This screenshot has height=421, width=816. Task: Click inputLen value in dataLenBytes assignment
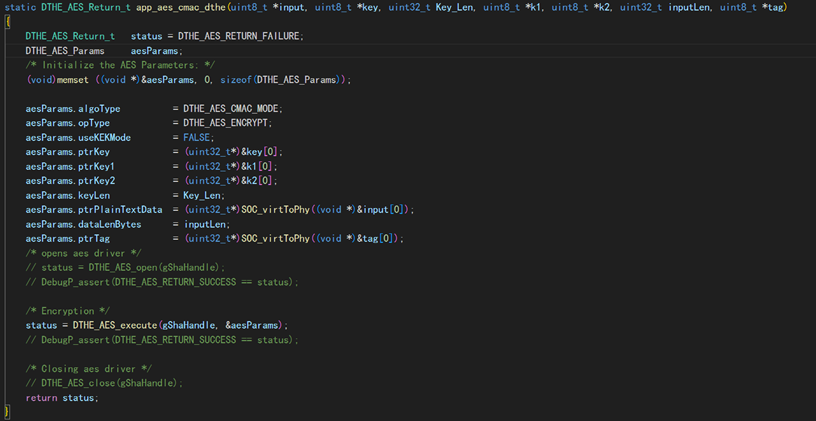205,224
